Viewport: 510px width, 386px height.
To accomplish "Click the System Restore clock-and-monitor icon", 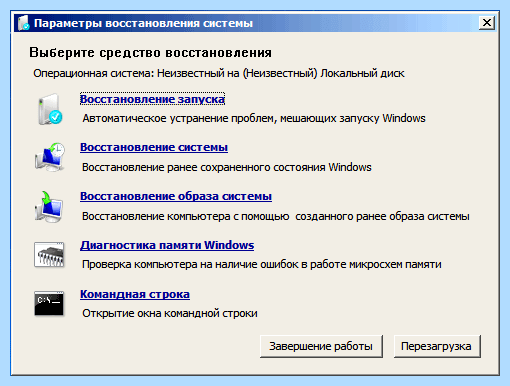I will click(x=50, y=157).
